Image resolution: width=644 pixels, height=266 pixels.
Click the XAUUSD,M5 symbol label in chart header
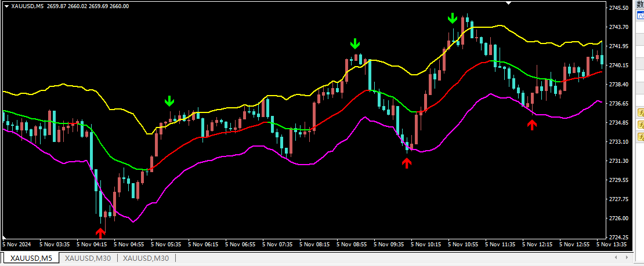tap(28, 6)
